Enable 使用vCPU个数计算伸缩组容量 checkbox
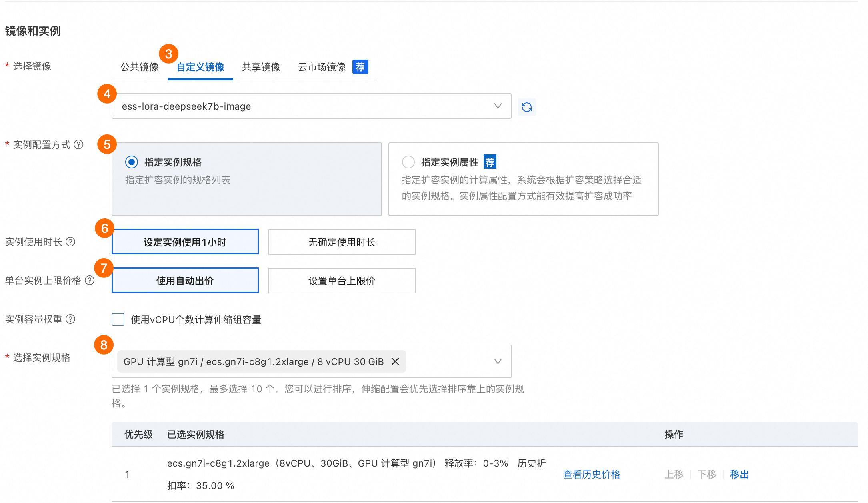 coord(118,319)
